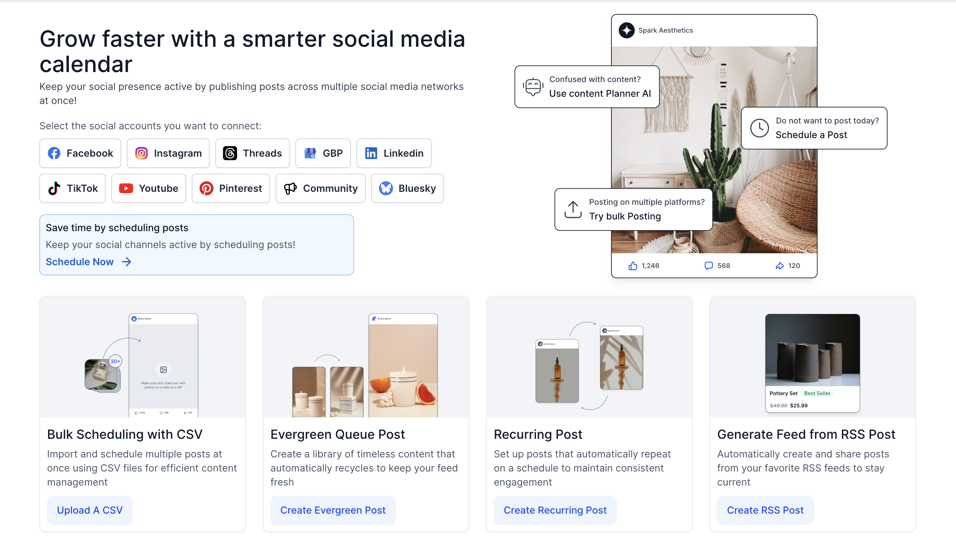Connect a Pinterest account
This screenshot has height=560, width=956.
[x=231, y=189]
